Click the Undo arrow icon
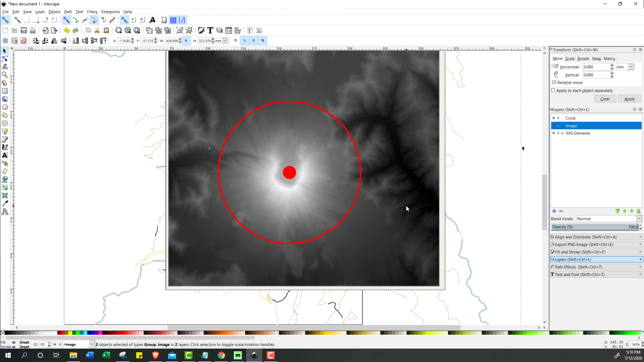The image size is (644, 362). [66, 31]
